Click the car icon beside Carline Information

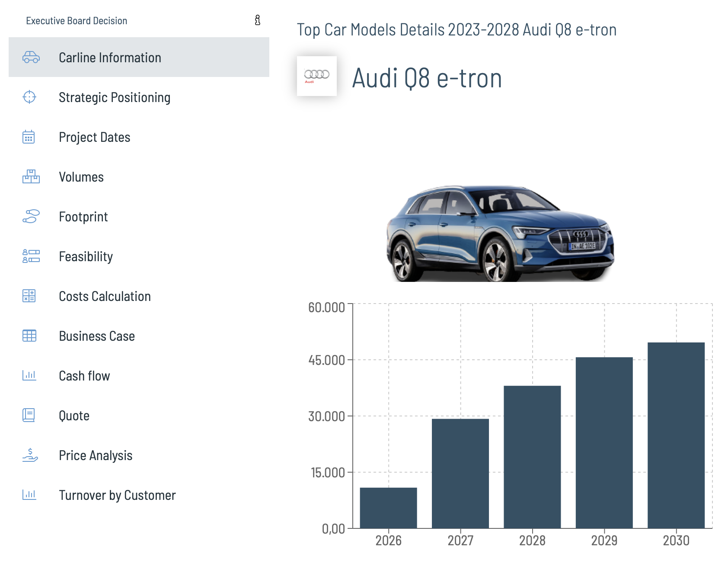(31, 57)
